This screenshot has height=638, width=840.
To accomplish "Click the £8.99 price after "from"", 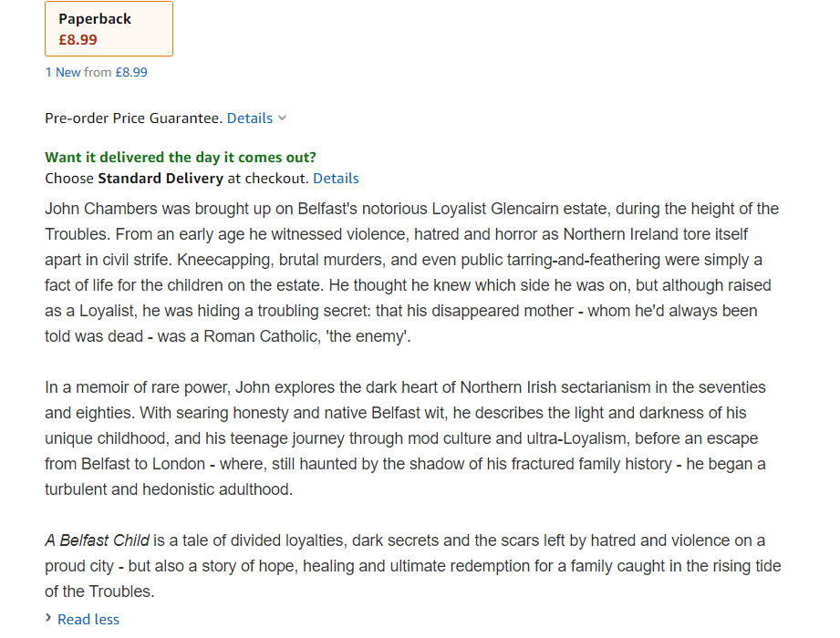I will tap(131, 72).
